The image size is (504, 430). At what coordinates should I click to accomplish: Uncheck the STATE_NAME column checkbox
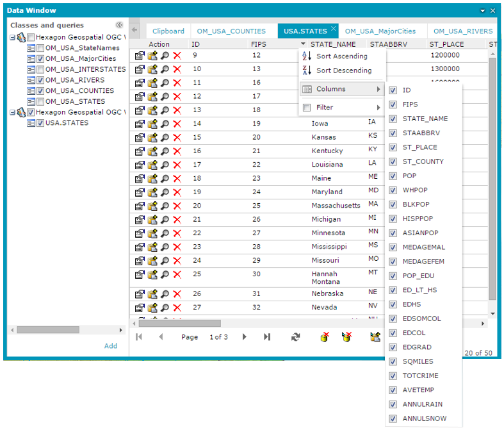393,119
